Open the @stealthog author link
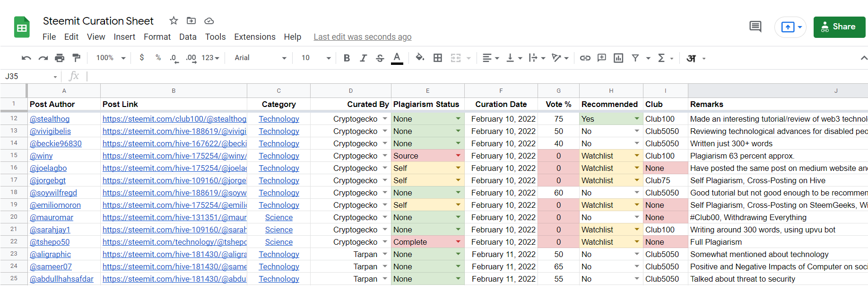 click(x=50, y=119)
